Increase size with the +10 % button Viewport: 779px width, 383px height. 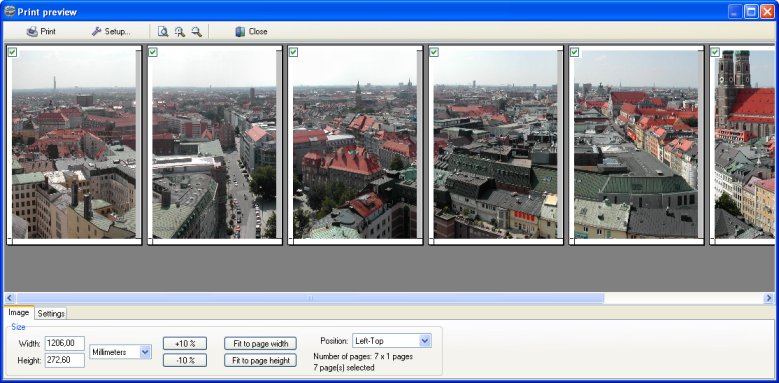[185, 343]
